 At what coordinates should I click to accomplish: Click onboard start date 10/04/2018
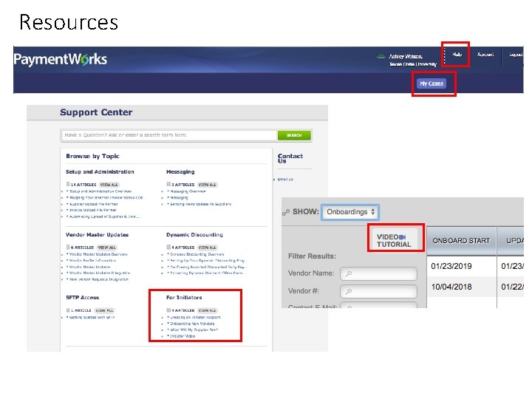[x=451, y=287]
